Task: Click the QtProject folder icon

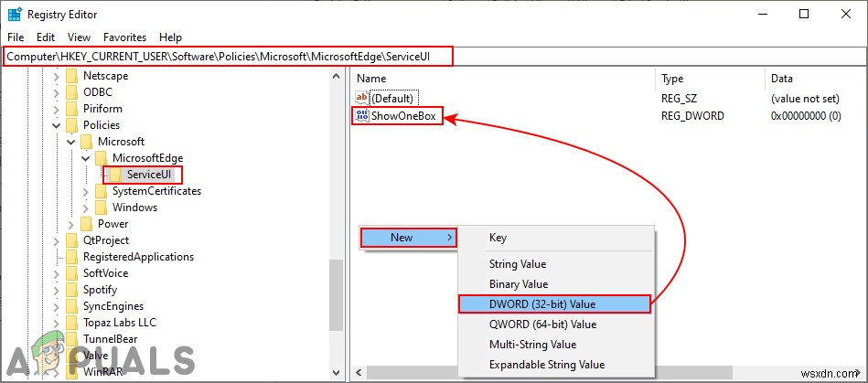Action: point(72,240)
